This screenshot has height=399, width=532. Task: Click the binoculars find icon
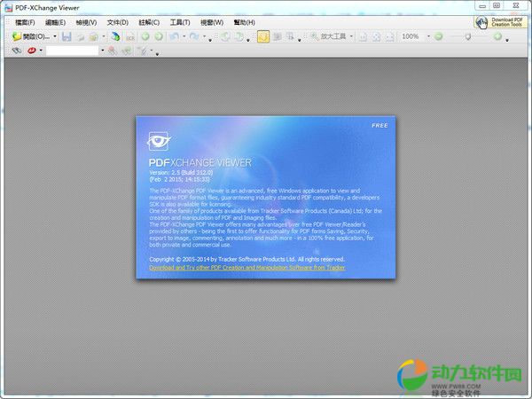click(x=16, y=51)
